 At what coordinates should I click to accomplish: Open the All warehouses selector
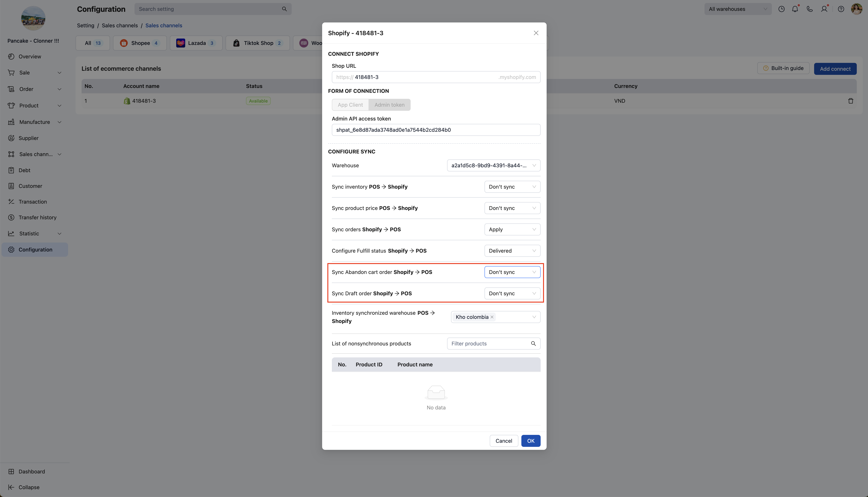[x=738, y=9]
